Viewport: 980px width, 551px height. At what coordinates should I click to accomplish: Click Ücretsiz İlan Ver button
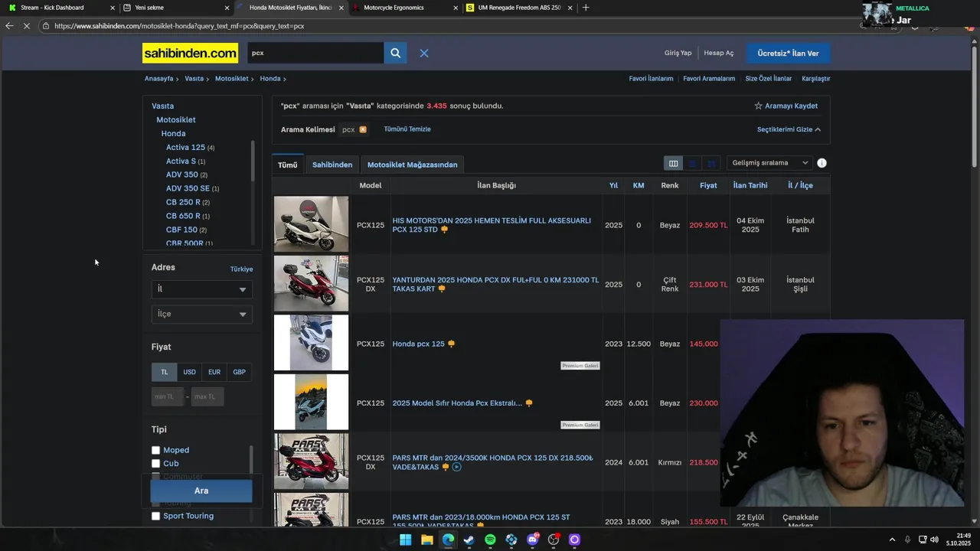(788, 53)
